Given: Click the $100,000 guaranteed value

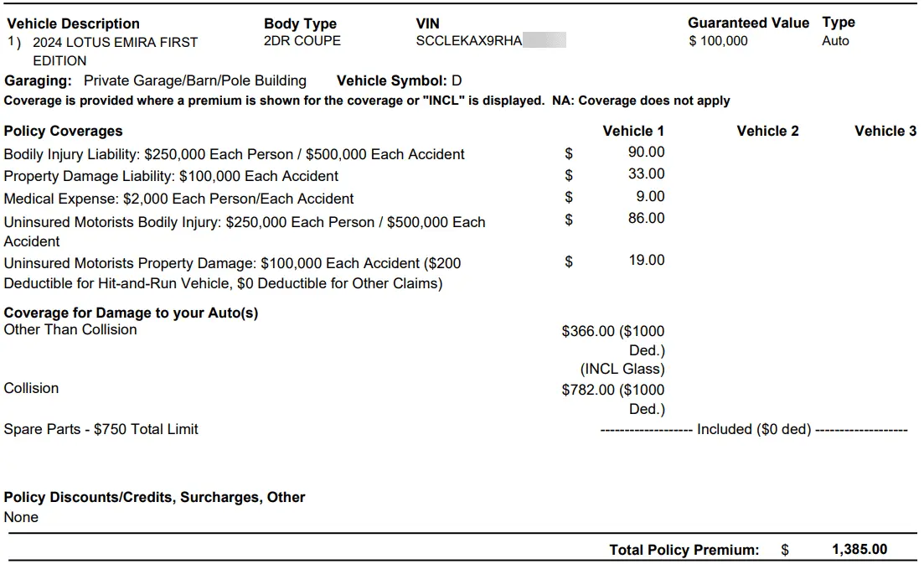Looking at the screenshot, I should (718, 41).
